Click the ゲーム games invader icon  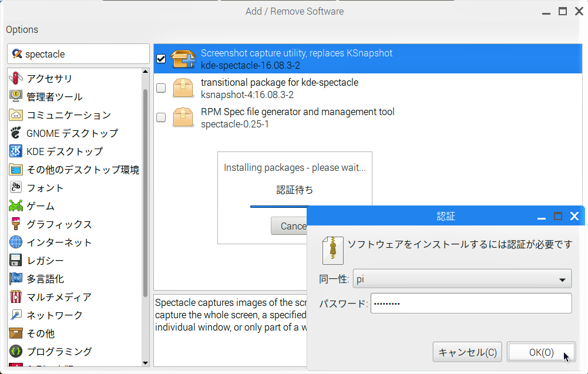[x=16, y=205]
